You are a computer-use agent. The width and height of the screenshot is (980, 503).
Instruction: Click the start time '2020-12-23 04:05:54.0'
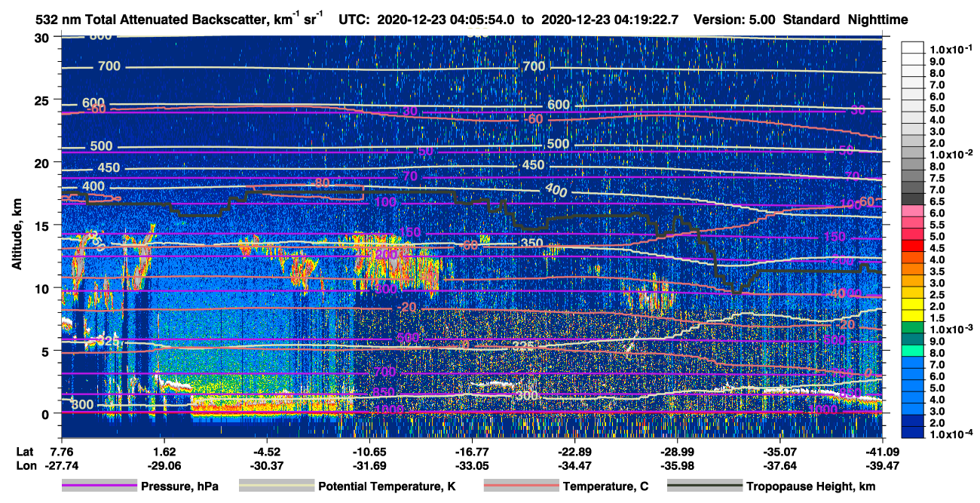click(445, 20)
